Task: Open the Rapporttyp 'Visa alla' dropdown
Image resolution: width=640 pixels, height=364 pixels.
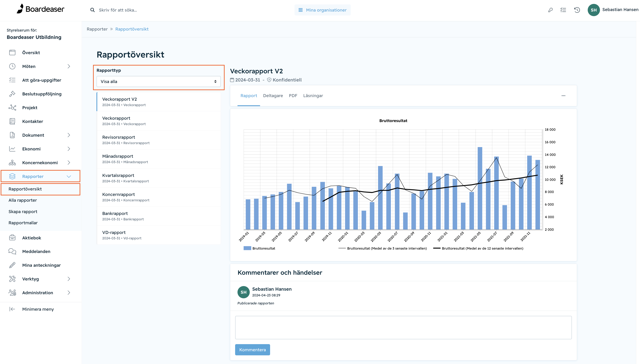Action: coord(158,81)
